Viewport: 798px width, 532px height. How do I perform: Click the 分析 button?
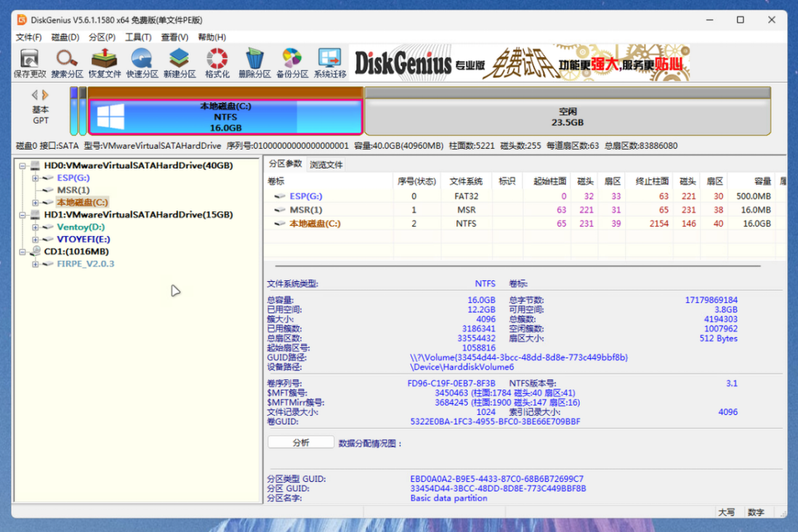click(x=300, y=441)
